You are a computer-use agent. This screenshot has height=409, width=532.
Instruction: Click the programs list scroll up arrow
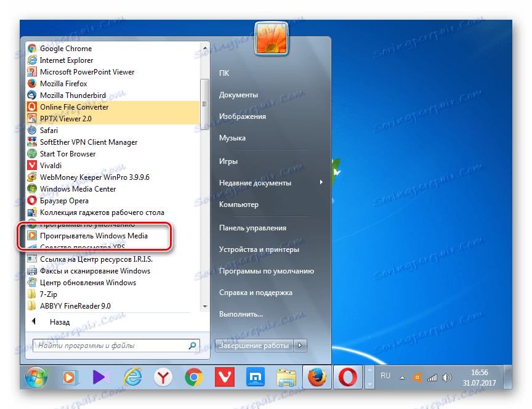click(x=205, y=48)
